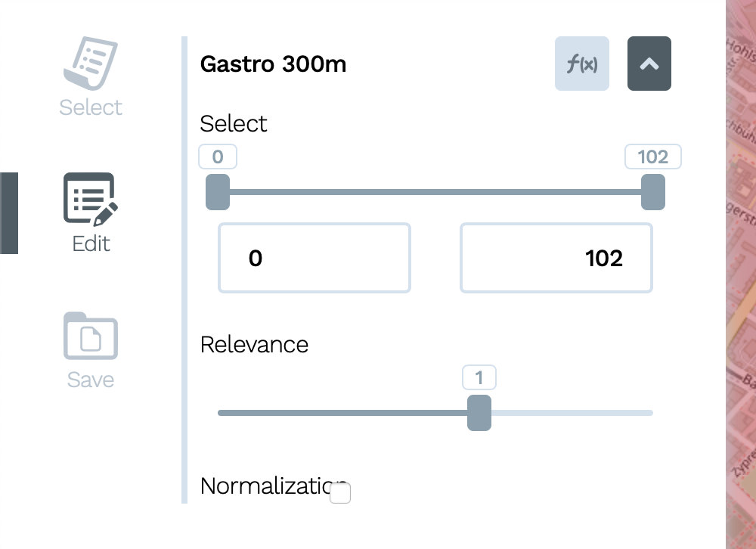Click the input field showing 0
The image size is (756, 549).
coord(314,258)
